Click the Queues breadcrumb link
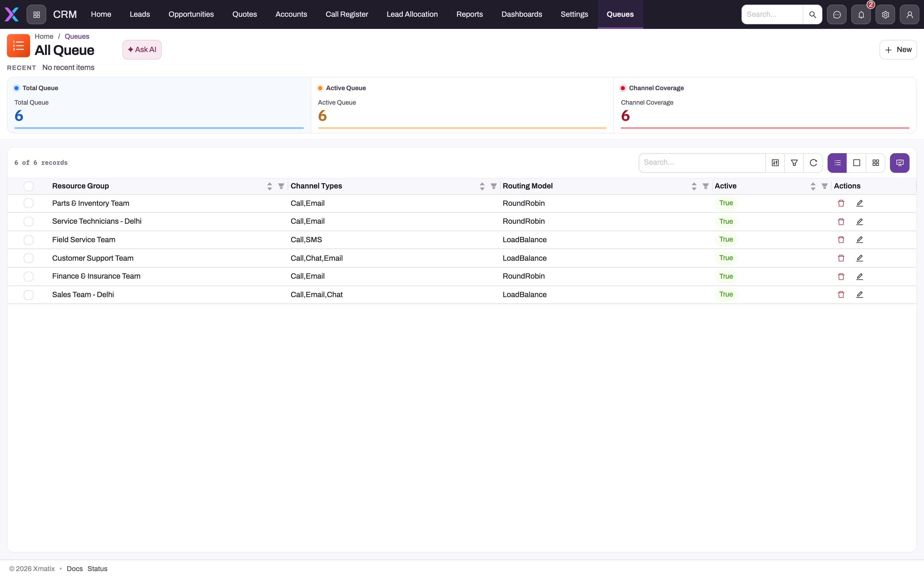The height and width of the screenshot is (578, 924). 77,36
